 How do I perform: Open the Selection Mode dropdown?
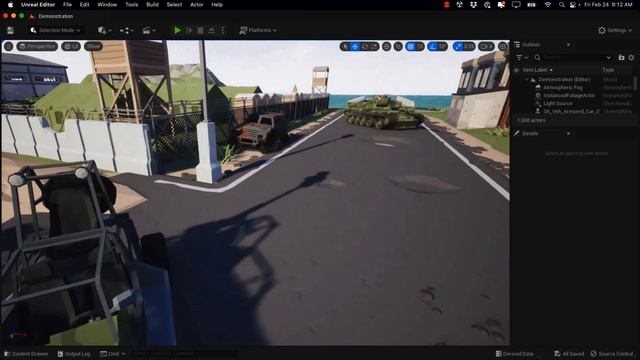[x=55, y=30]
